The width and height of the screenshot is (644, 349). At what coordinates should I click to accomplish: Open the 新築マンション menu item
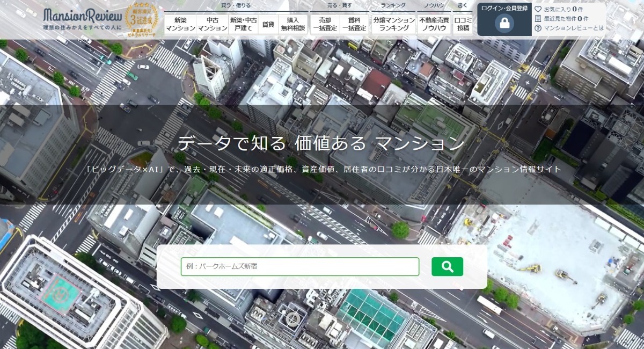coord(180,24)
